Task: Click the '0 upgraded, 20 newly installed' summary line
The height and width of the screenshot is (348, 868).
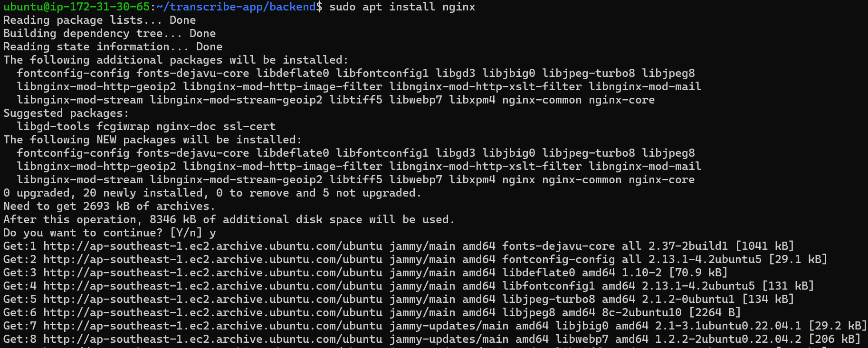Action: click(x=212, y=193)
